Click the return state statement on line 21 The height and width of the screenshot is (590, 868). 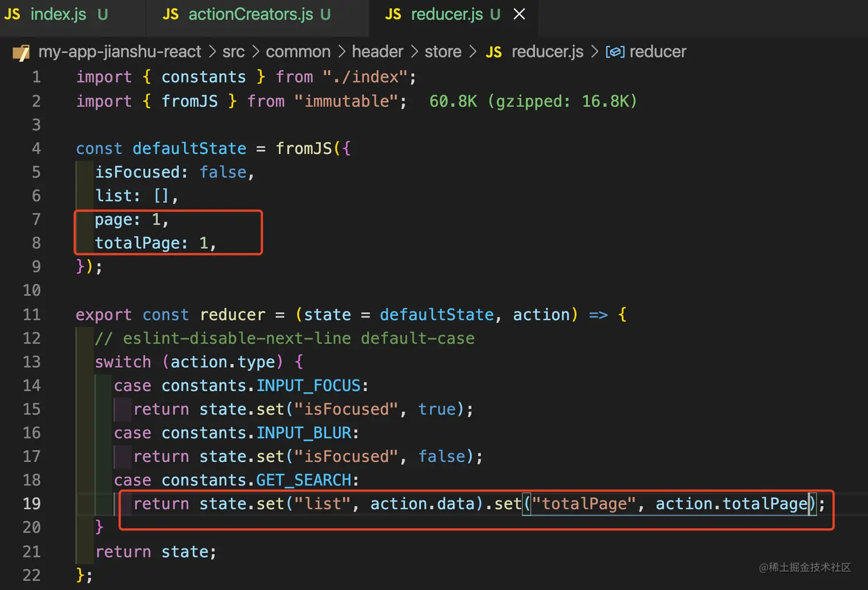[x=156, y=552]
